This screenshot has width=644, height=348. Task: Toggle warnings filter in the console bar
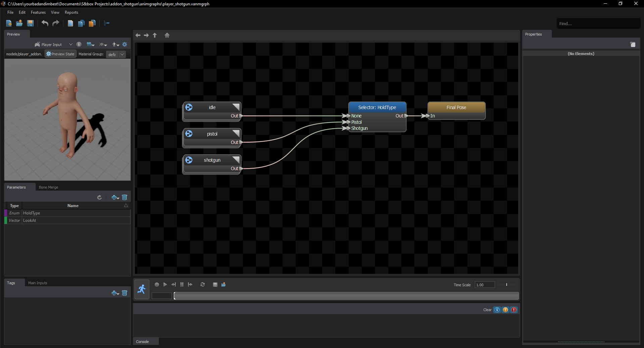tap(505, 310)
